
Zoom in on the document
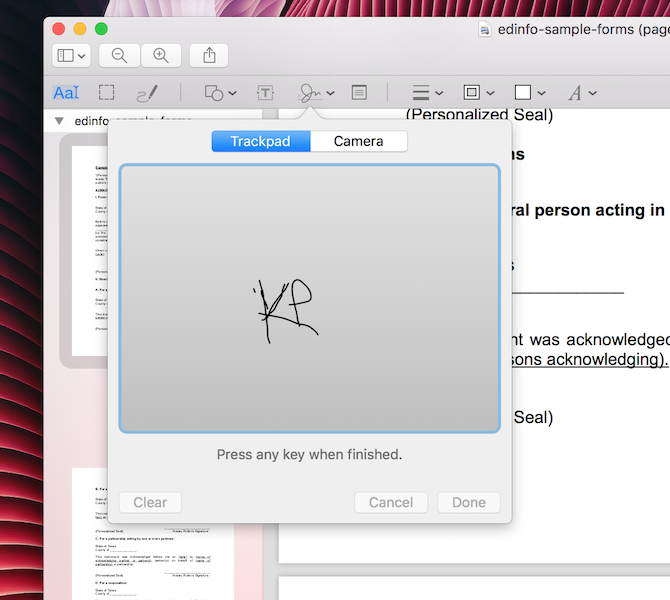coord(161,56)
